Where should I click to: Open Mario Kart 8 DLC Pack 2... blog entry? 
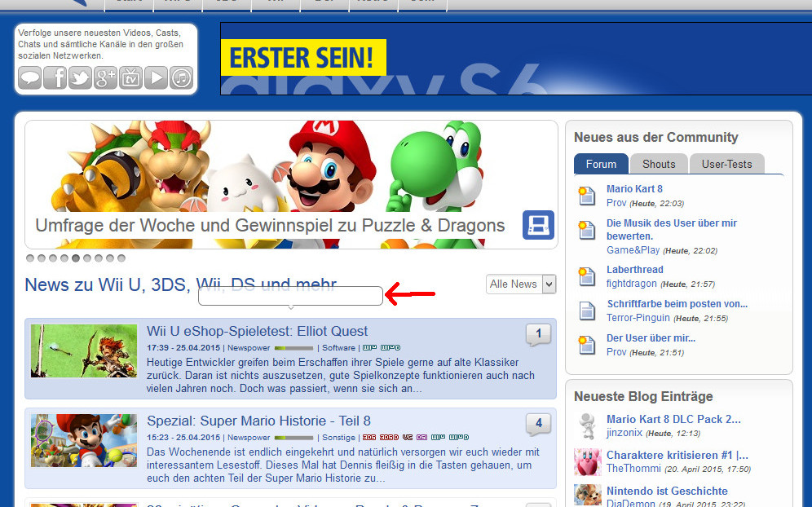click(673, 420)
